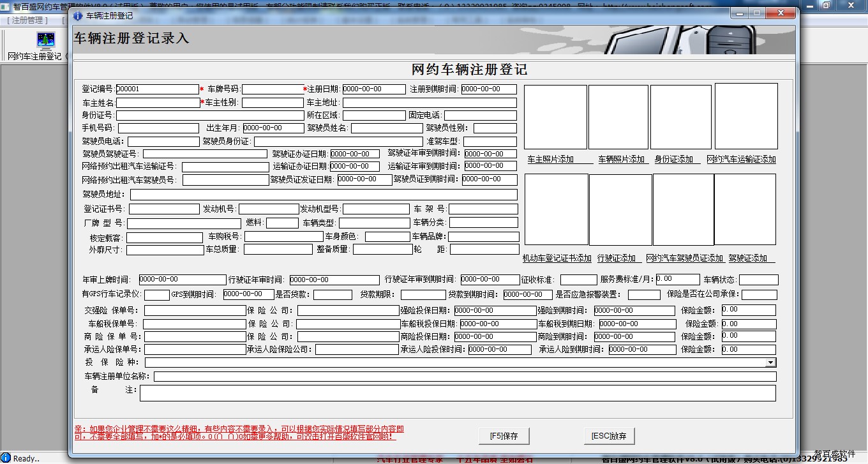
Task: Click the 驾驶证办证日期 date field
Action: [354, 154]
